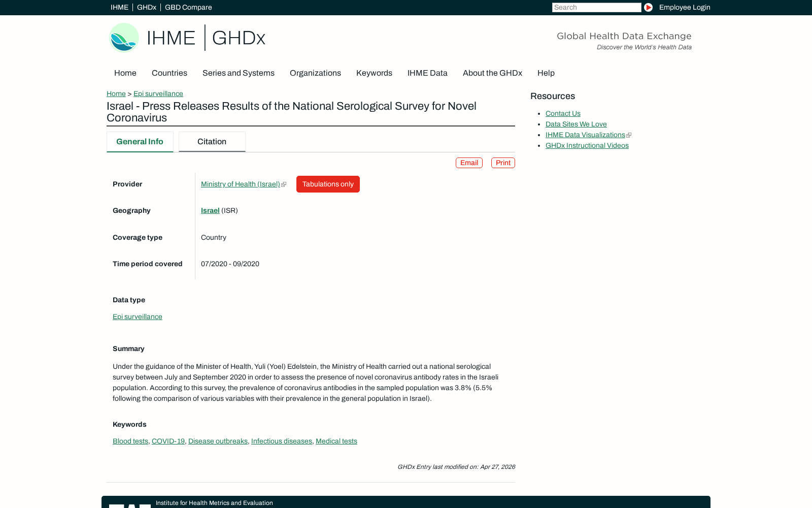Image resolution: width=812 pixels, height=508 pixels.
Task: Click the page title heading text
Action: pyautogui.click(x=291, y=112)
